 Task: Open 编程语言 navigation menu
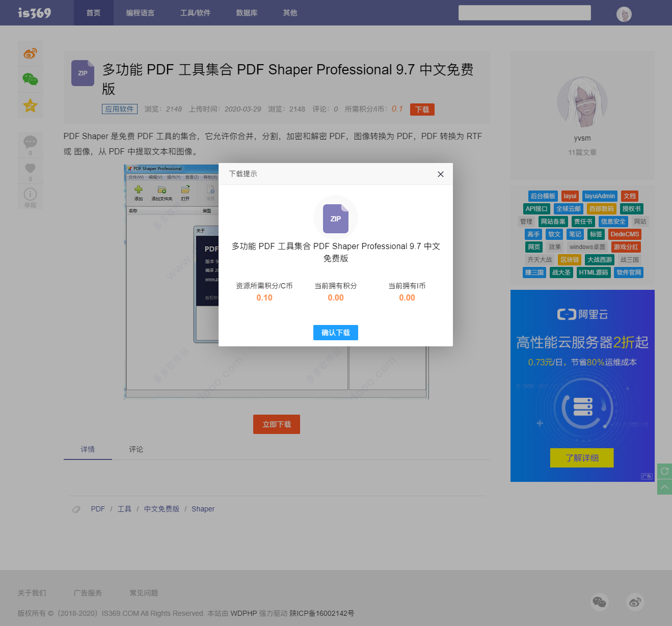tap(141, 13)
